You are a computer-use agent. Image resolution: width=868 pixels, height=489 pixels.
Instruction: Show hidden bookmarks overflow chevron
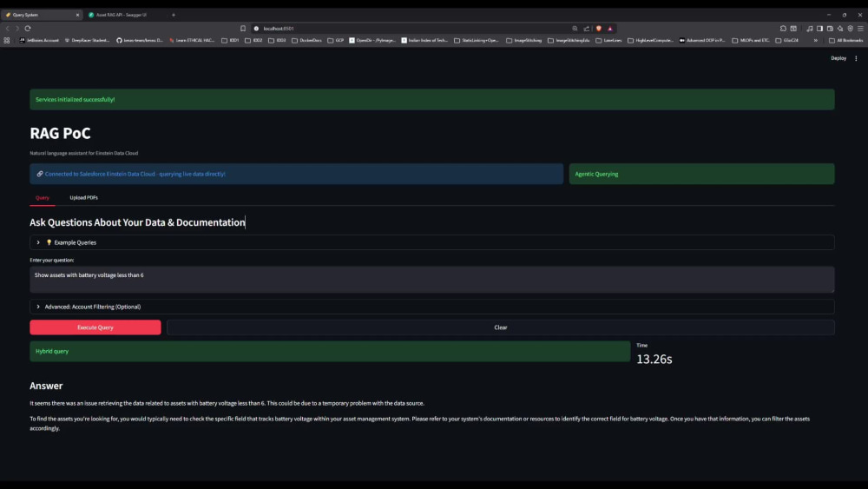(x=815, y=41)
